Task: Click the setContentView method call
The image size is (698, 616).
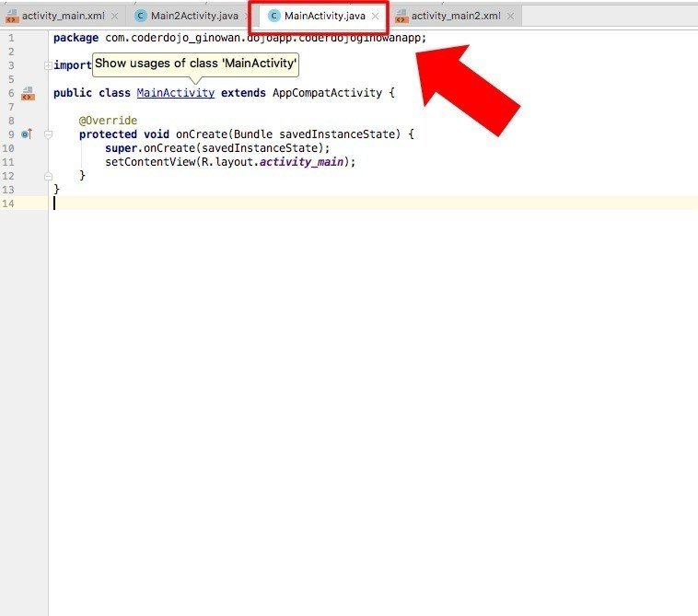Action: (x=150, y=161)
